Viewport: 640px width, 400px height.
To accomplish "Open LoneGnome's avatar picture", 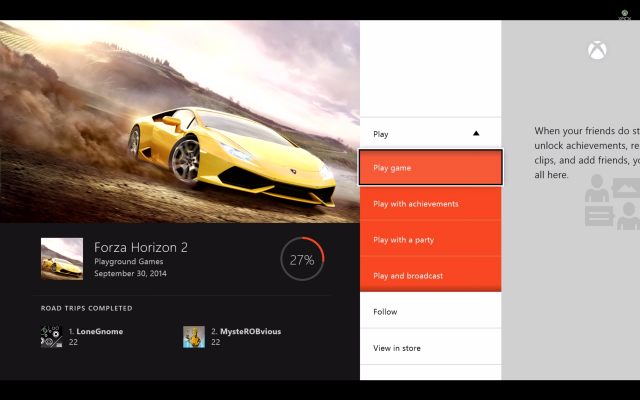I will (x=51, y=336).
